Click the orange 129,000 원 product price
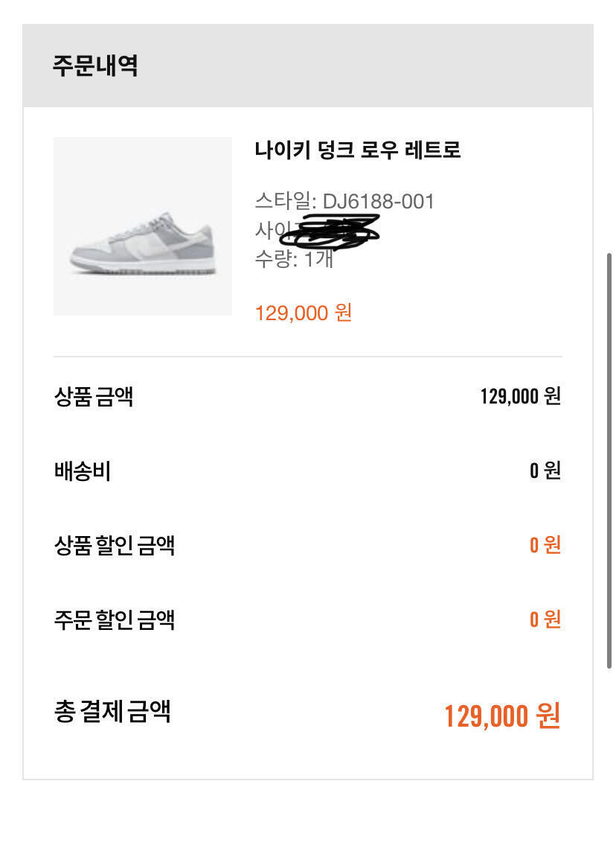The height and width of the screenshot is (854, 616). (304, 313)
